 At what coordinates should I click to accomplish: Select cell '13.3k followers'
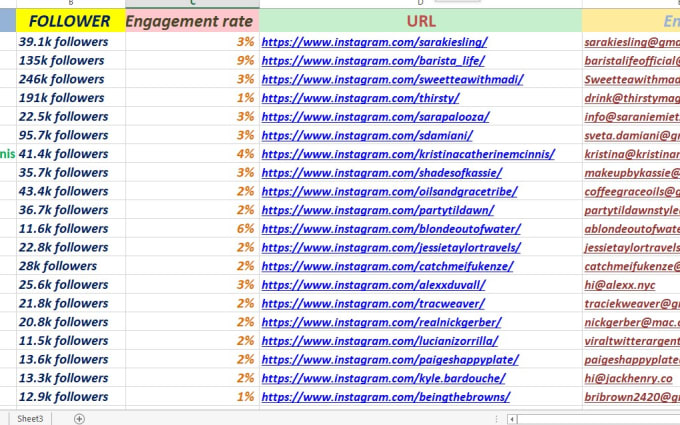[x=71, y=377]
